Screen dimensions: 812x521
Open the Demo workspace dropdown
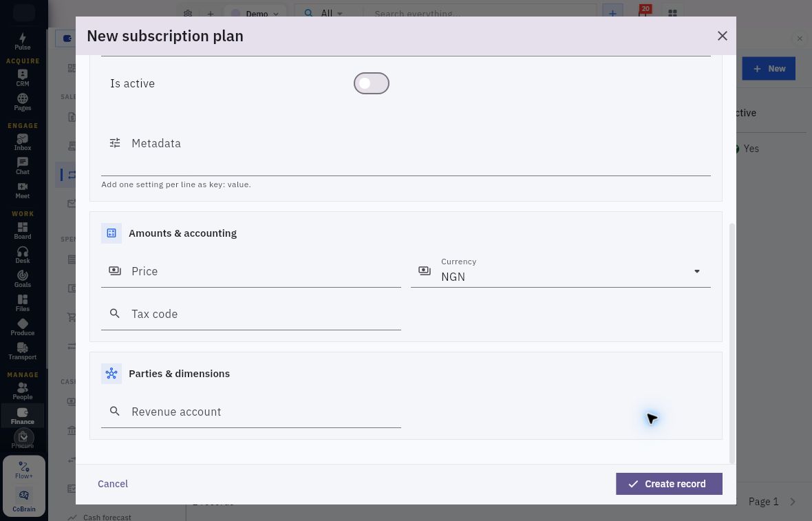pos(255,14)
